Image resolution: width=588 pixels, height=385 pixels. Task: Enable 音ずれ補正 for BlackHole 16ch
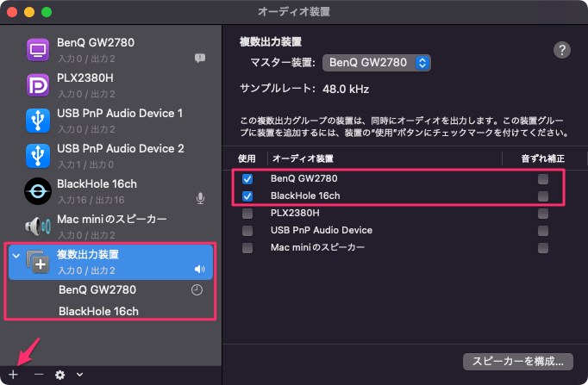coord(543,196)
